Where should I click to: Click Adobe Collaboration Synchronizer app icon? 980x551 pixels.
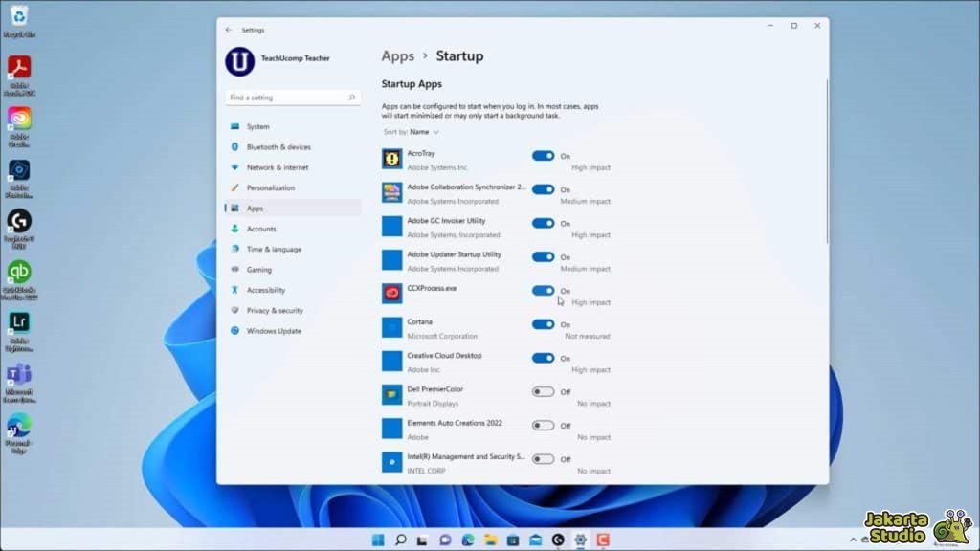pos(391,192)
